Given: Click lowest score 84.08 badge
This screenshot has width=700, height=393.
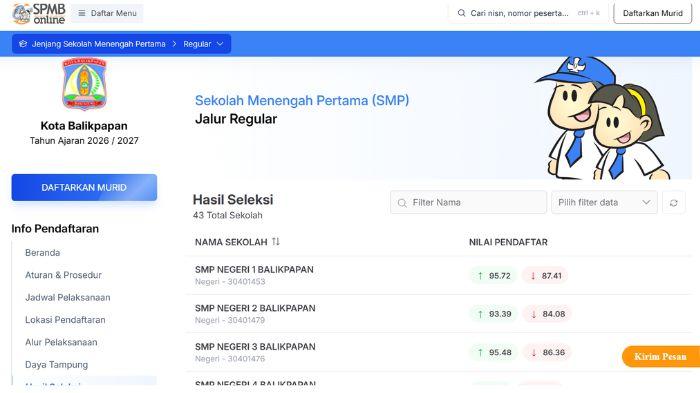Looking at the screenshot, I should [x=548, y=314].
